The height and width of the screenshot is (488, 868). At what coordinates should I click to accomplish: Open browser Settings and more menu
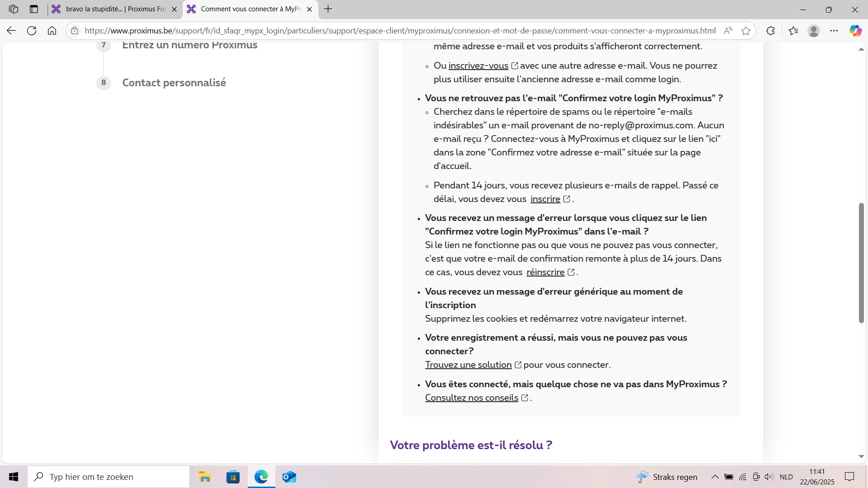click(x=834, y=31)
